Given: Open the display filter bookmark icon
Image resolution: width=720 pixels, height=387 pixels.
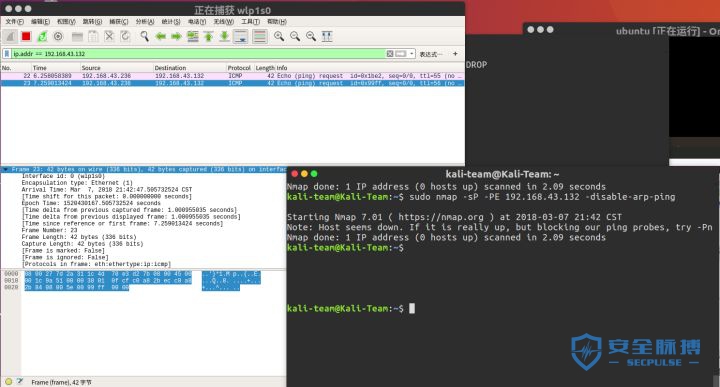Looking at the screenshot, I should [x=7, y=54].
